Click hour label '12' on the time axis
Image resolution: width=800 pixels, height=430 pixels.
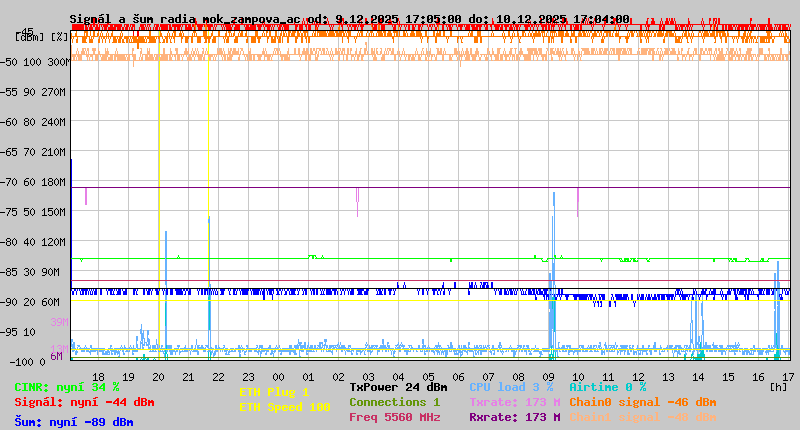click(638, 377)
